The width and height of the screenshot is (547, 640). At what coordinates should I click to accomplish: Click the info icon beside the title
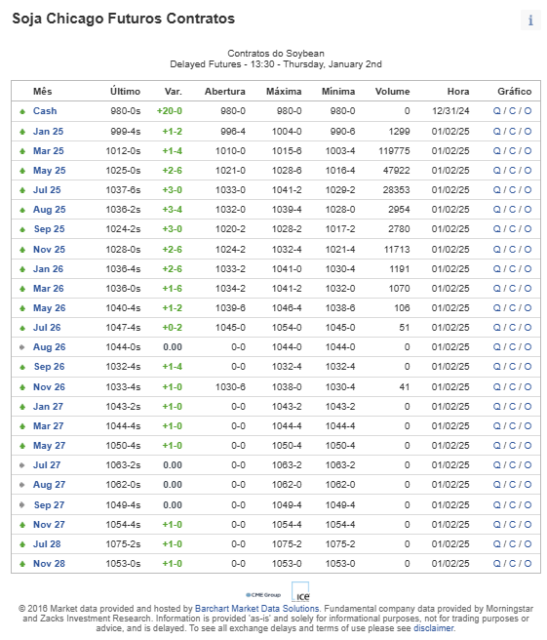531,20
